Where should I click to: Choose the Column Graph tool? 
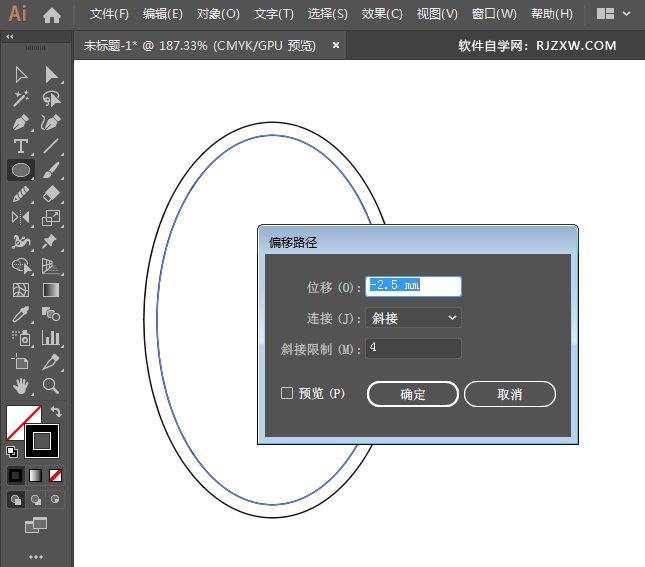click(x=51, y=338)
